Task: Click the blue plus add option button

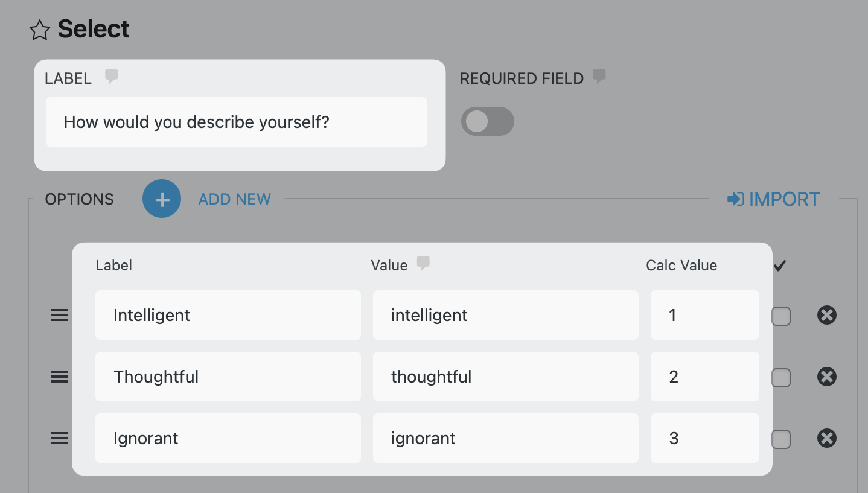Action: click(x=162, y=199)
